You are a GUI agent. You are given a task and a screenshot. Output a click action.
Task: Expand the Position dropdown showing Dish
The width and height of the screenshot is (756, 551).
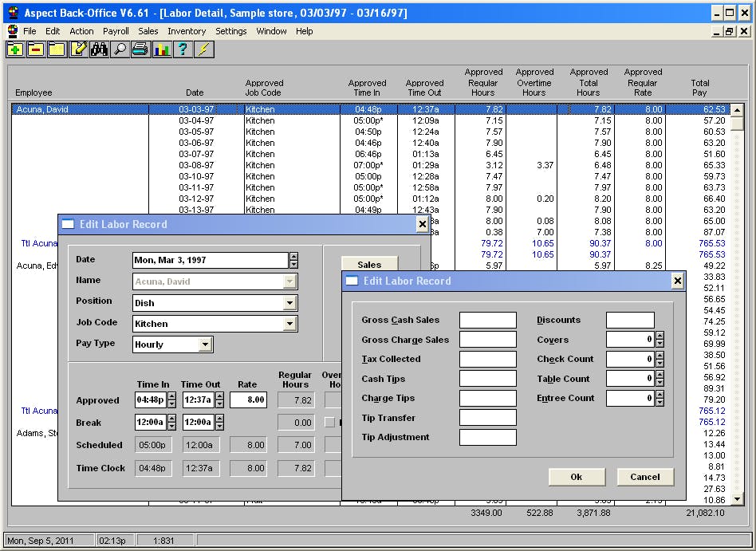point(289,303)
